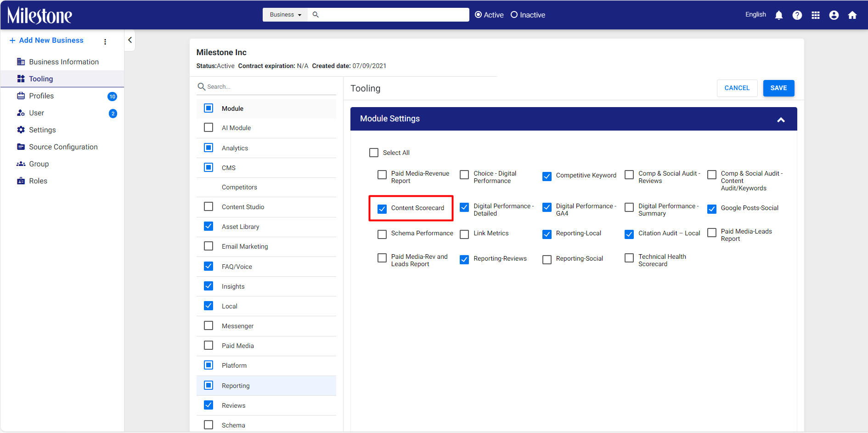
Task: Open the Business dropdown in the search bar
Action: 285,15
